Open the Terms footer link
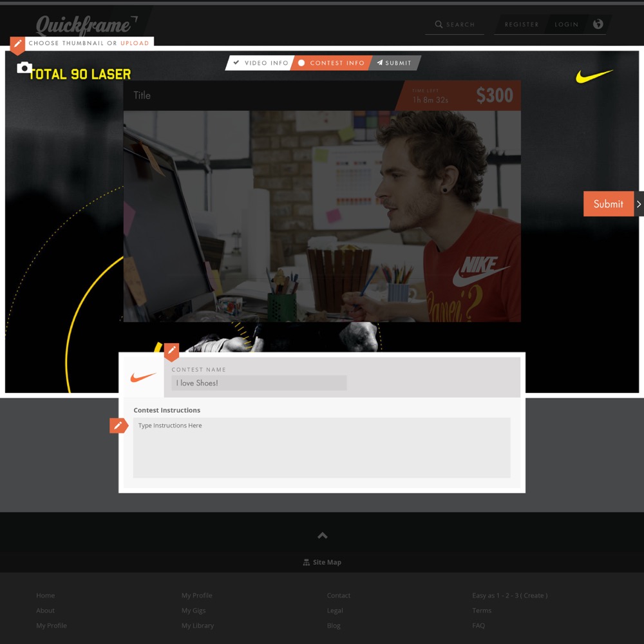 pos(482,611)
